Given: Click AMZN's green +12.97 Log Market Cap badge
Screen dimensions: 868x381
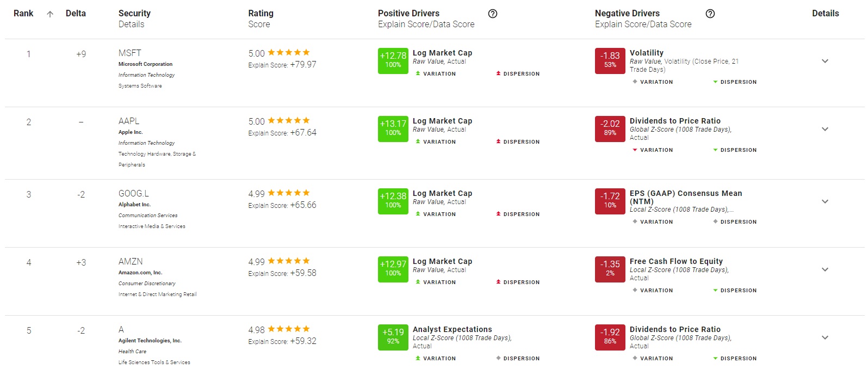Looking at the screenshot, I should pos(393,269).
